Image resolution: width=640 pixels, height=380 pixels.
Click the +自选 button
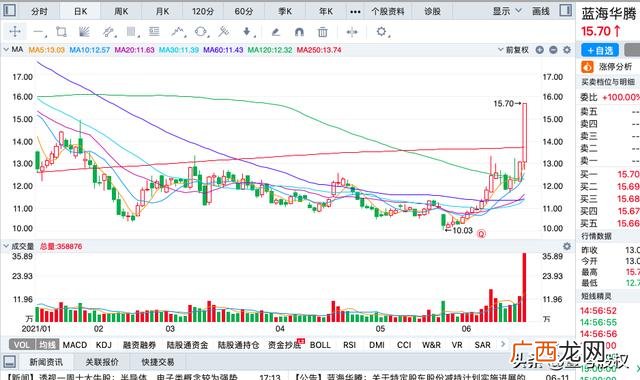[x=600, y=50]
